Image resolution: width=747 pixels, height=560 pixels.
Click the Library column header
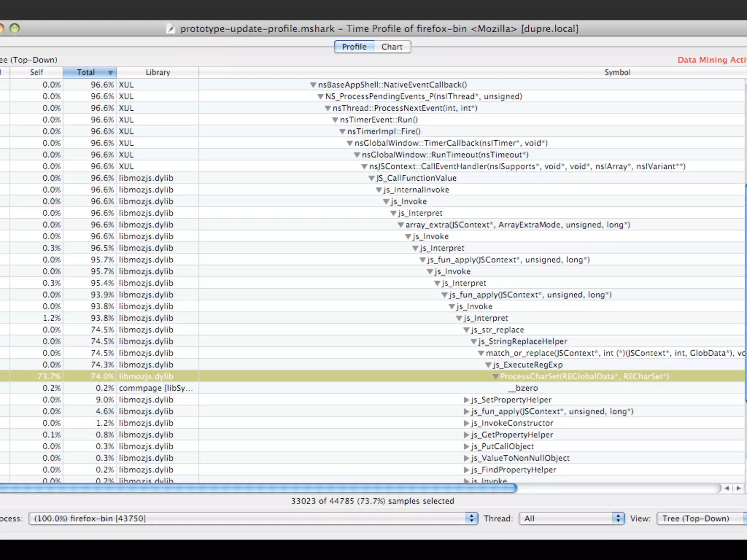click(158, 73)
